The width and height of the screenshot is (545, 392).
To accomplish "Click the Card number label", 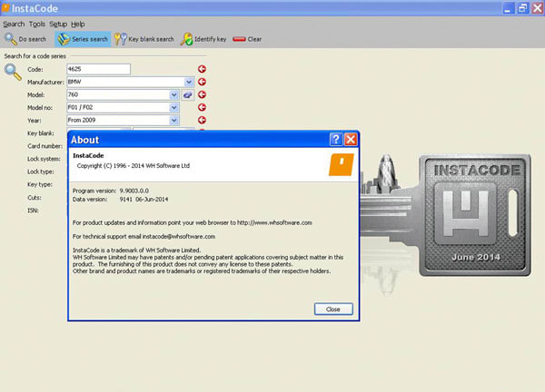I will click(45, 146).
